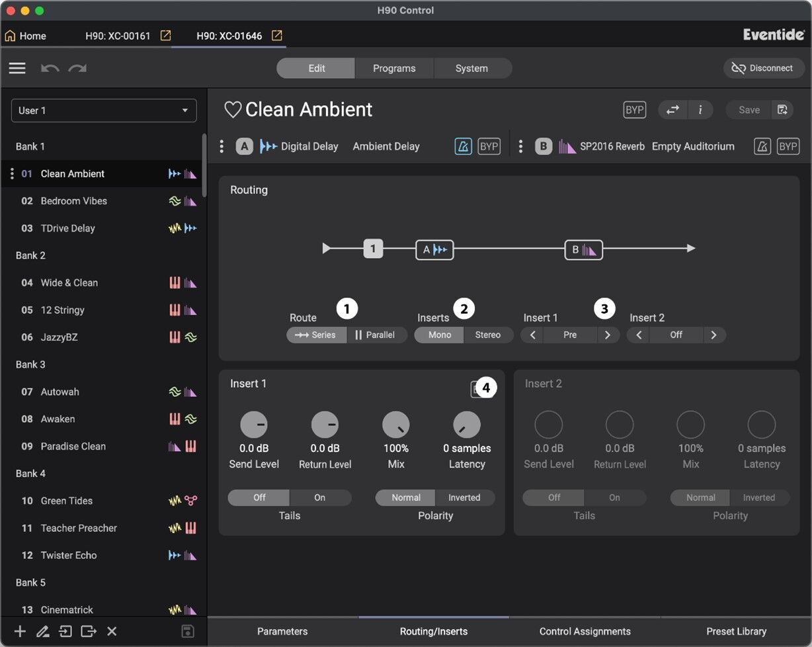Open the Control Assignments bottom tab
812x647 pixels.
point(585,631)
